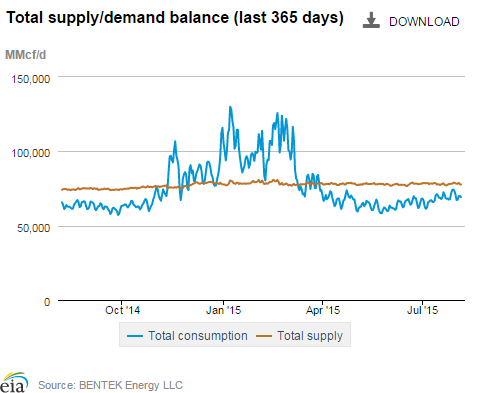477x393 pixels.
Task: Toggle Total consumption series in legend
Action: [x=187, y=336]
